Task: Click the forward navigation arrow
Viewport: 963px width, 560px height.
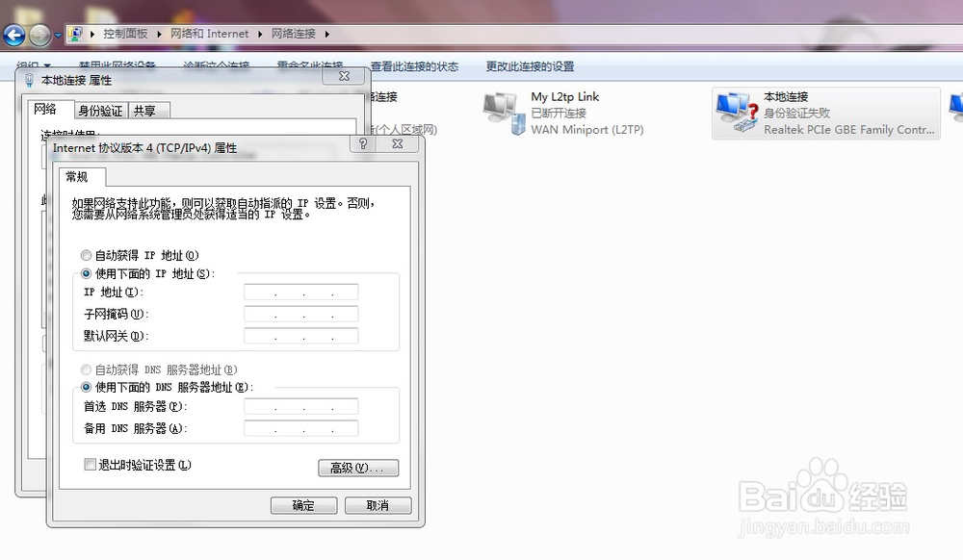Action: pos(39,35)
